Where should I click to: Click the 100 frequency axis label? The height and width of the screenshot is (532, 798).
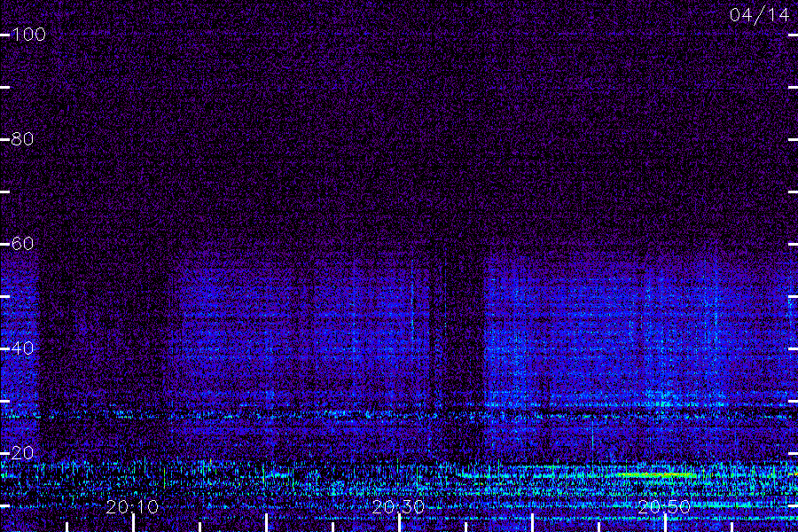point(28,35)
